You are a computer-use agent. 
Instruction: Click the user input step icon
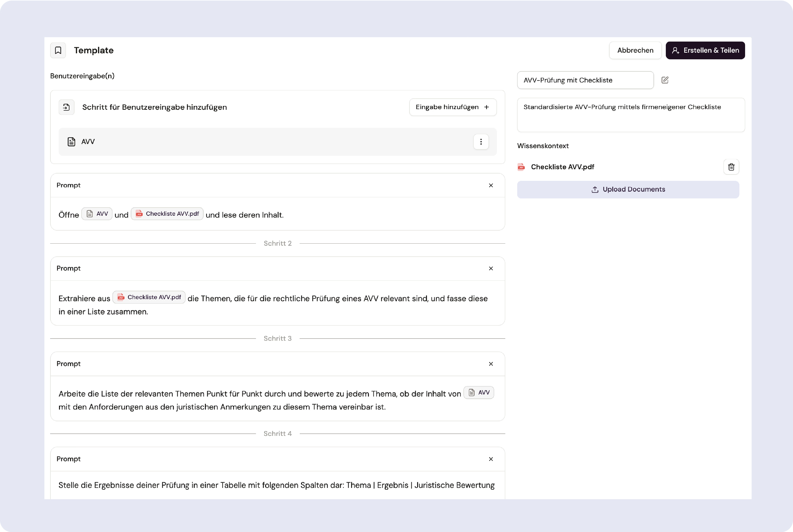[x=67, y=107]
